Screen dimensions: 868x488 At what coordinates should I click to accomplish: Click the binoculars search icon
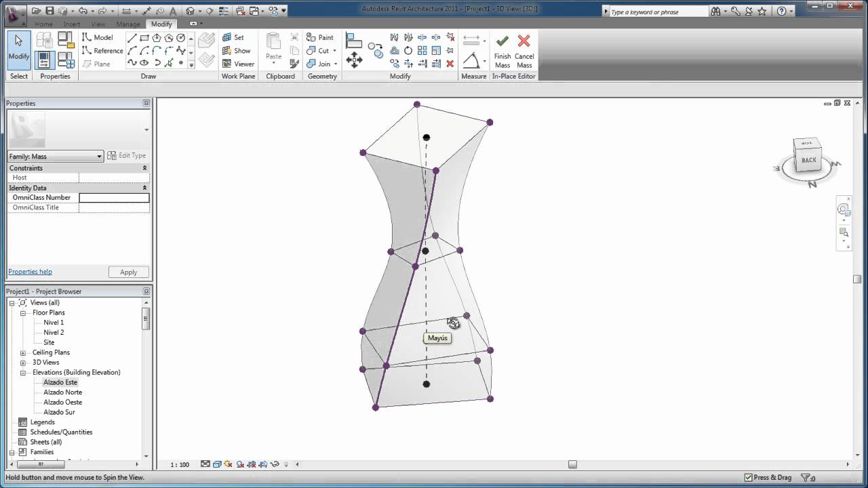point(717,12)
